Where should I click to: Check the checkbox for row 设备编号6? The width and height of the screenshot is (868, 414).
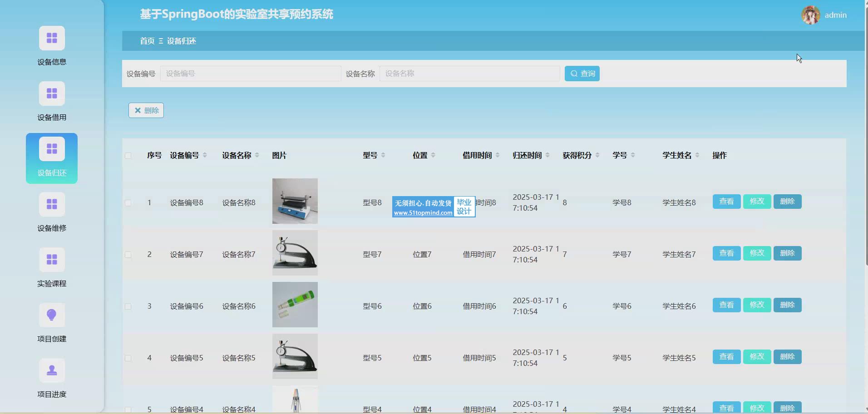pyautogui.click(x=128, y=306)
